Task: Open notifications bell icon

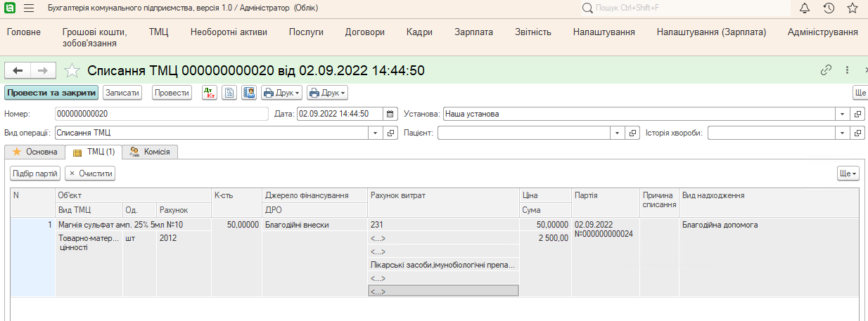Action: click(805, 8)
